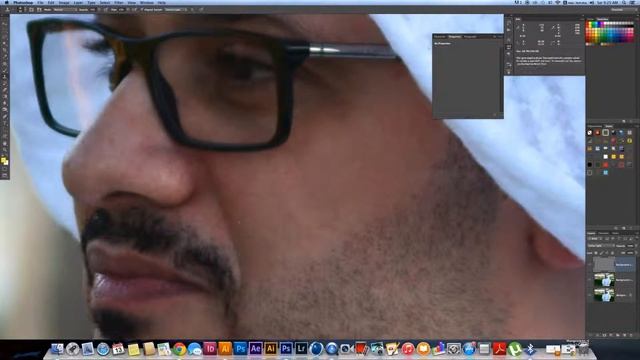The width and height of the screenshot is (640, 360).
Task: Open the Apple menu
Action: [x=7, y=2]
